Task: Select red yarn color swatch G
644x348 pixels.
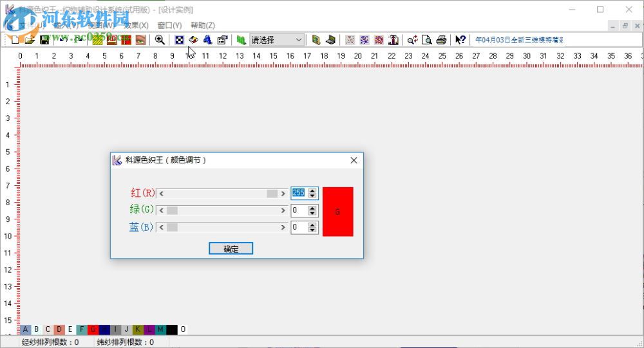Action: pyautogui.click(x=93, y=329)
